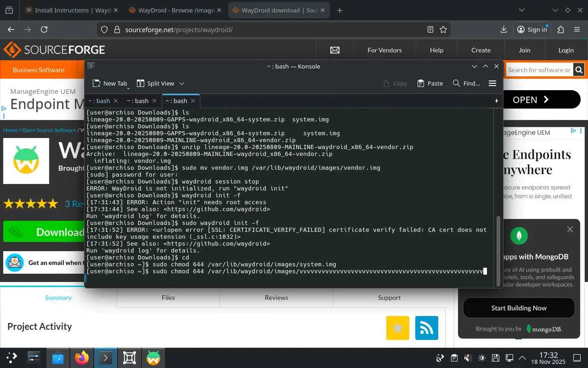
Task: Open Find in Konsole toolbar
Action: pos(466,83)
